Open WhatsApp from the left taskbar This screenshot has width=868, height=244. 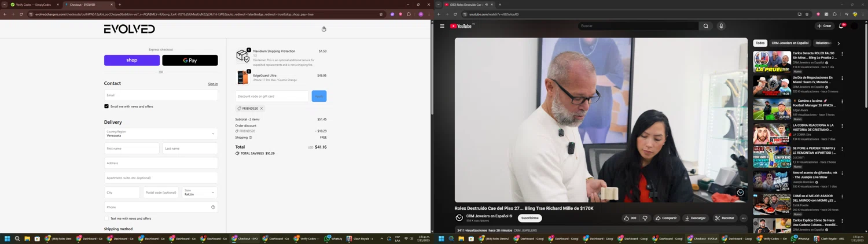pyautogui.click(x=333, y=238)
